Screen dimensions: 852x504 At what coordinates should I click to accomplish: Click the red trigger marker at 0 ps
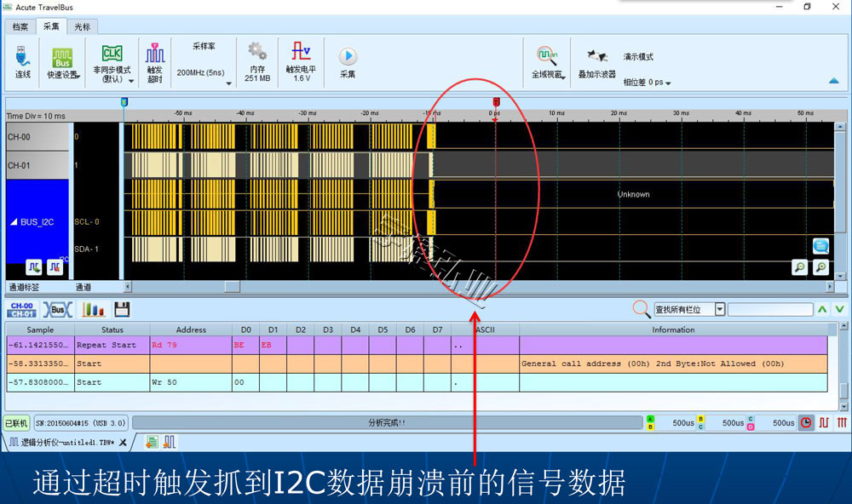pyautogui.click(x=496, y=101)
